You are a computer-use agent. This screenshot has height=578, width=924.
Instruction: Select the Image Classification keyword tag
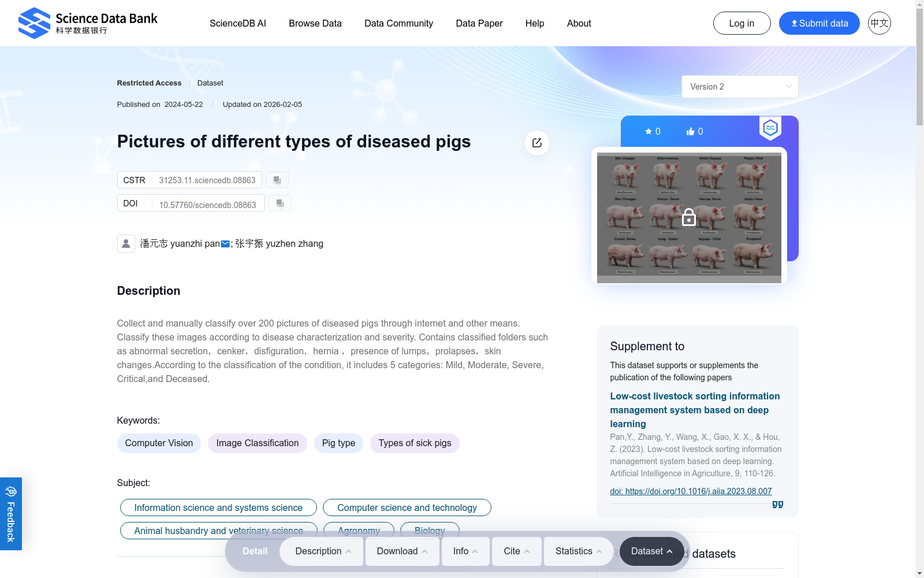pos(258,443)
